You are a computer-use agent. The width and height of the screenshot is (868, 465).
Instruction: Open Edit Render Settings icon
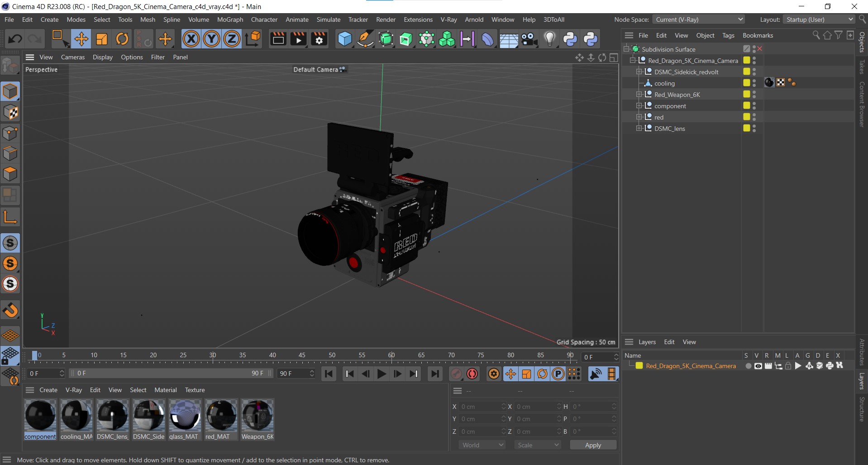point(319,39)
